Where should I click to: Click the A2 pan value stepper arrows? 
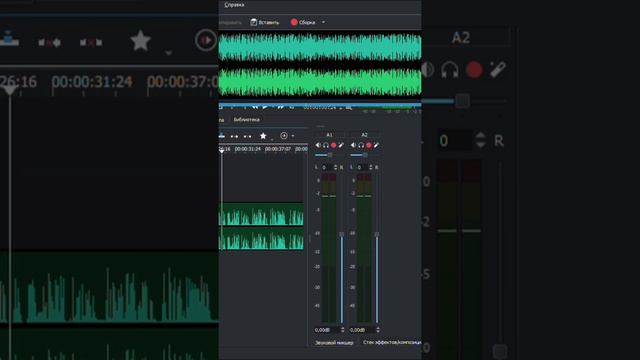coord(371,167)
